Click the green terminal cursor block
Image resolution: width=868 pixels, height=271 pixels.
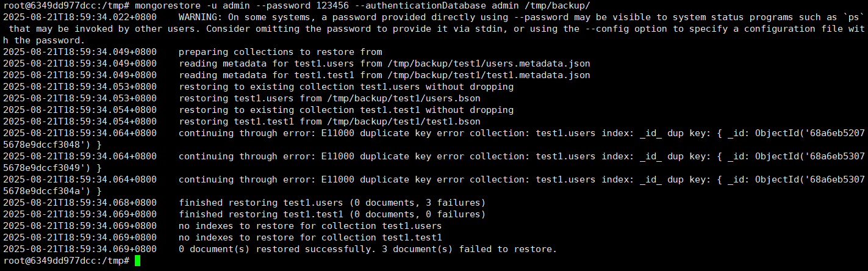[137, 261]
